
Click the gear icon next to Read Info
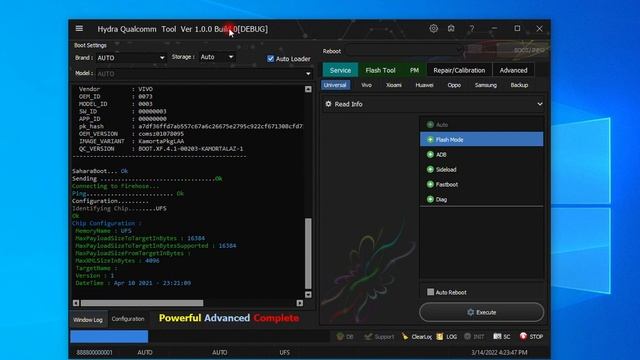[x=329, y=104]
